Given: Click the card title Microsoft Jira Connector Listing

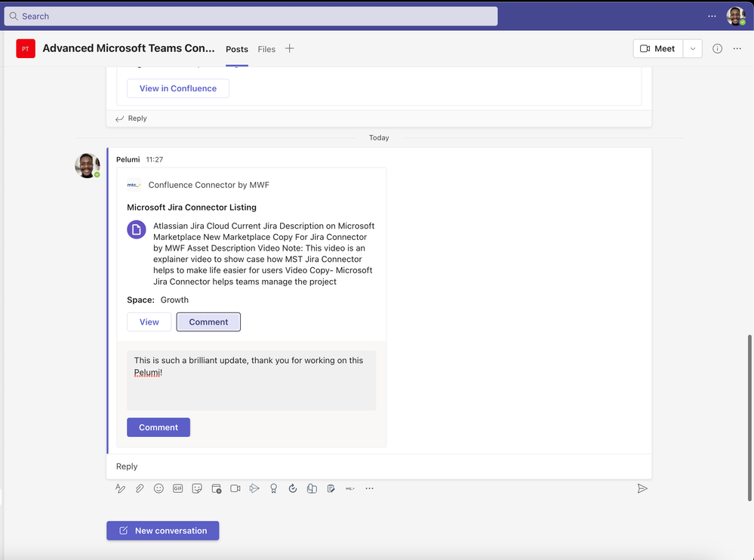Looking at the screenshot, I should click(192, 208).
